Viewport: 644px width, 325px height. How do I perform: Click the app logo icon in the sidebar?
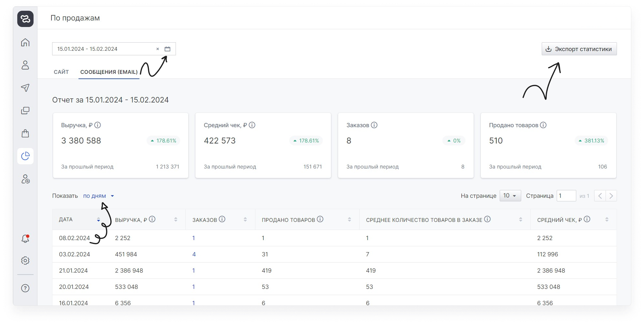(25, 19)
